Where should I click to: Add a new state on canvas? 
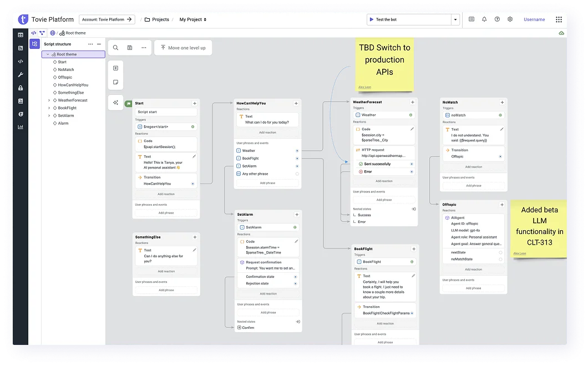(x=115, y=68)
